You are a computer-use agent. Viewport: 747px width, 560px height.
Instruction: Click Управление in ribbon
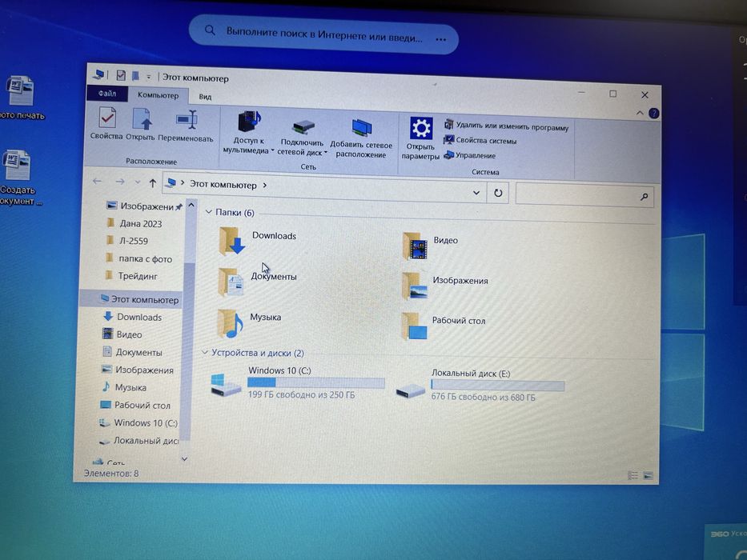(470, 155)
